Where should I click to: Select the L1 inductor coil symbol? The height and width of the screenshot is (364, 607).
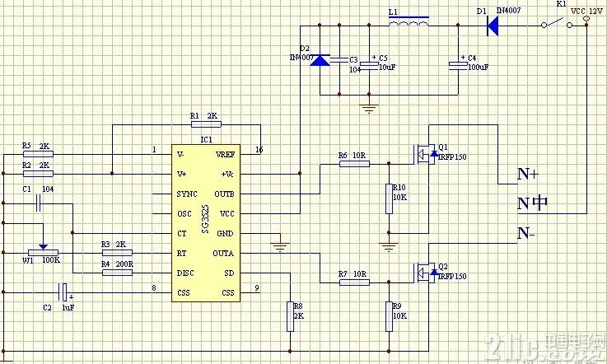pyautogui.click(x=409, y=21)
